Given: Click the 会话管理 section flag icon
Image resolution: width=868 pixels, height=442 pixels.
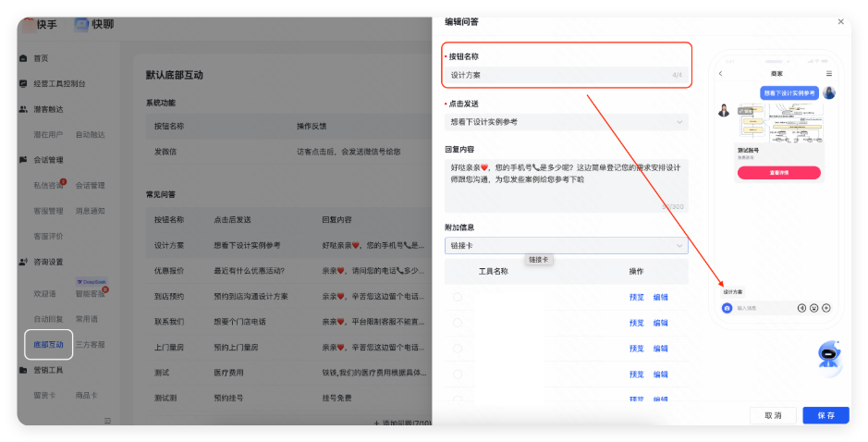Looking at the screenshot, I should [23, 160].
